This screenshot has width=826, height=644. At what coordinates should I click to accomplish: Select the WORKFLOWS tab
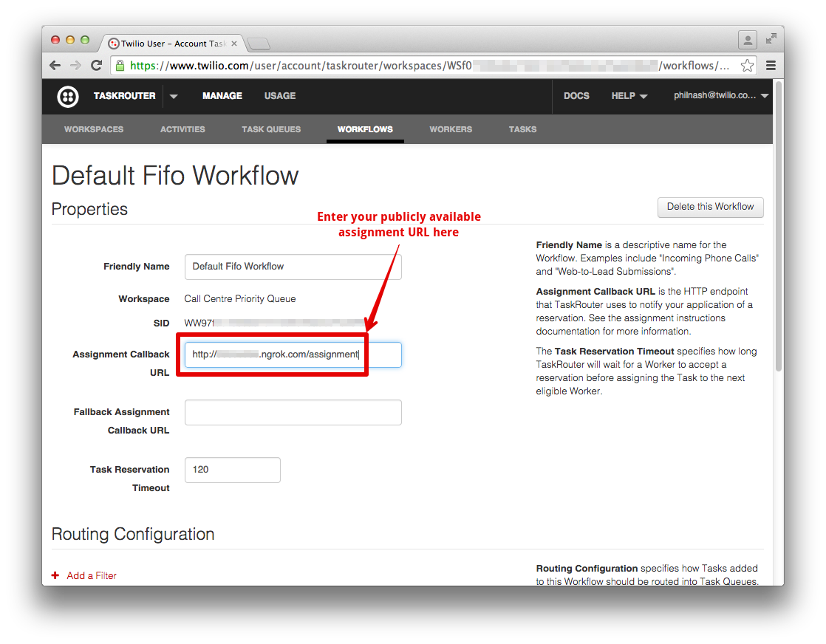365,129
